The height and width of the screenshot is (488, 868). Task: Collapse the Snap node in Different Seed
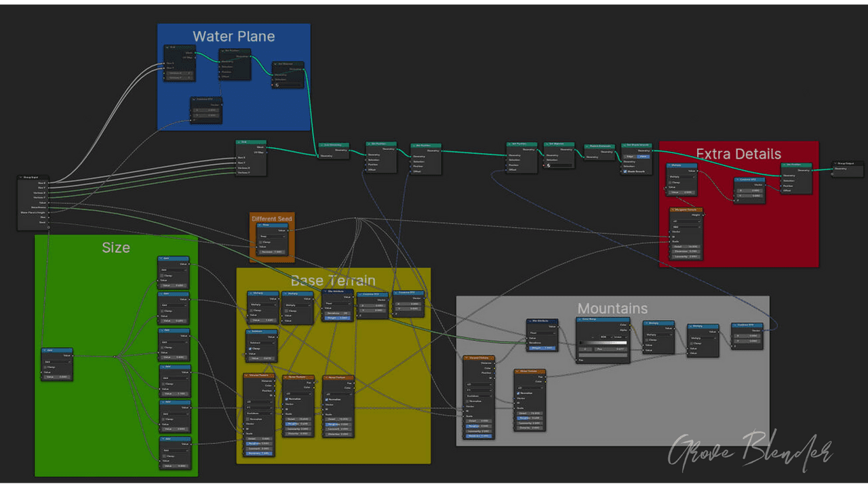pos(259,225)
